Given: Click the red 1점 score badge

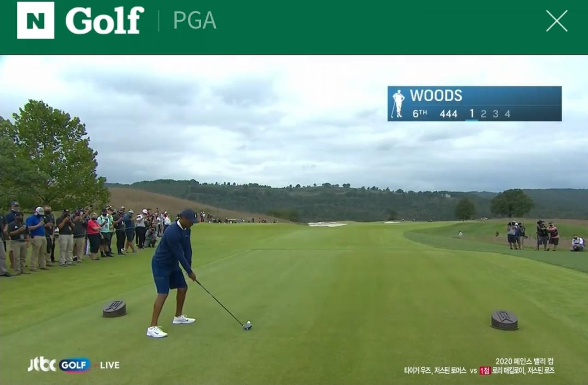Looking at the screenshot, I should pyautogui.click(x=485, y=371).
